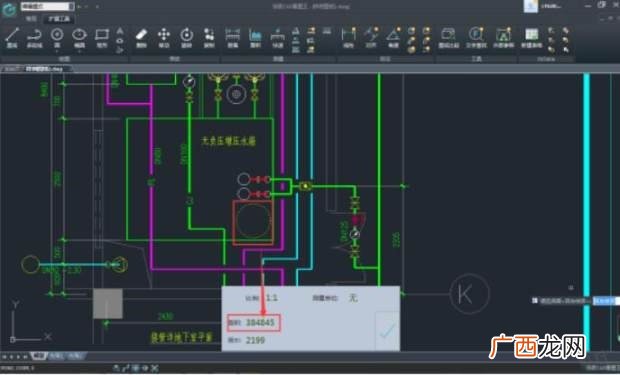The height and width of the screenshot is (375, 620).
Task: Select the Rotate tool
Action: [186, 38]
